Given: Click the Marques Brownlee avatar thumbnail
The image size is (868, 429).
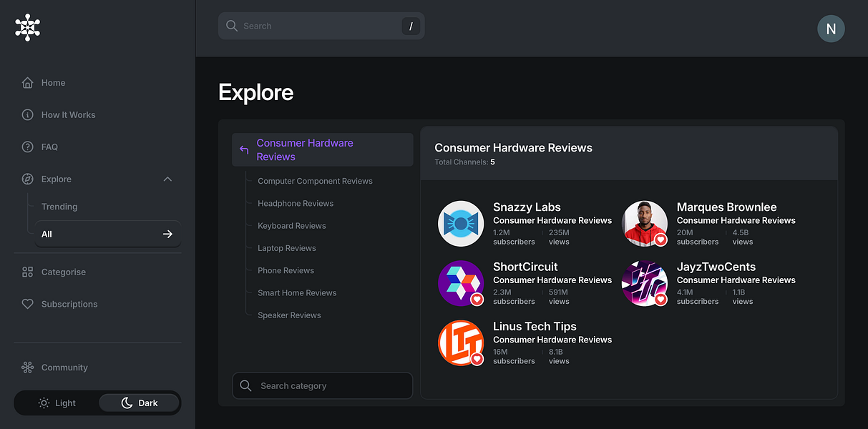Looking at the screenshot, I should pyautogui.click(x=645, y=224).
